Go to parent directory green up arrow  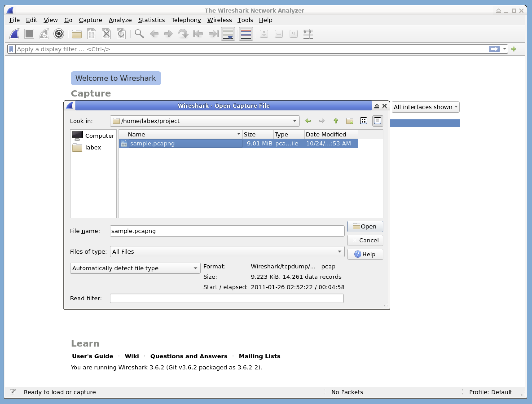[336, 121]
